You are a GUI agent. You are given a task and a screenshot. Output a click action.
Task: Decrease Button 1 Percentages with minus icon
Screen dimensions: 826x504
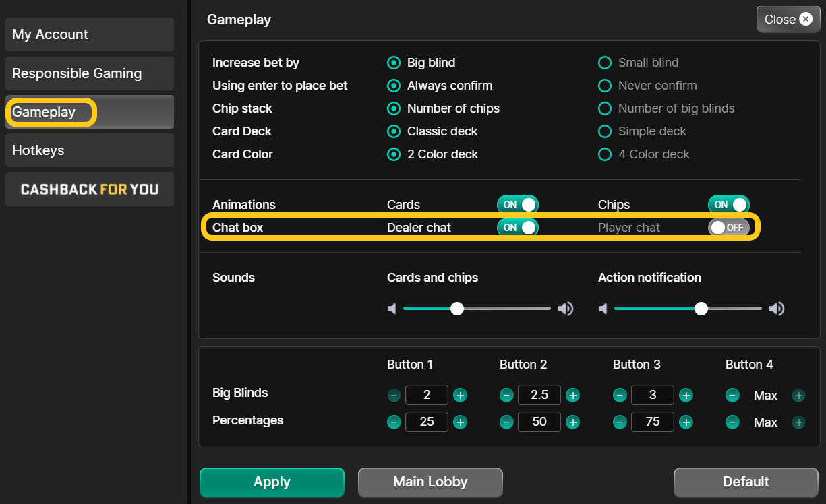pos(394,422)
